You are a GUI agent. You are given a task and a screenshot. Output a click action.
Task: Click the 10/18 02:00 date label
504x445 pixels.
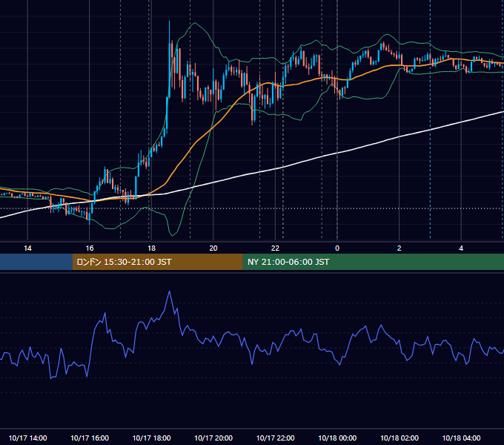point(399,438)
